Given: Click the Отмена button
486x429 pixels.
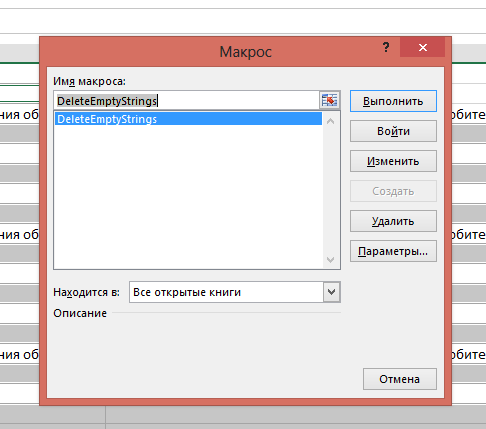Looking at the screenshot, I should (400, 379).
